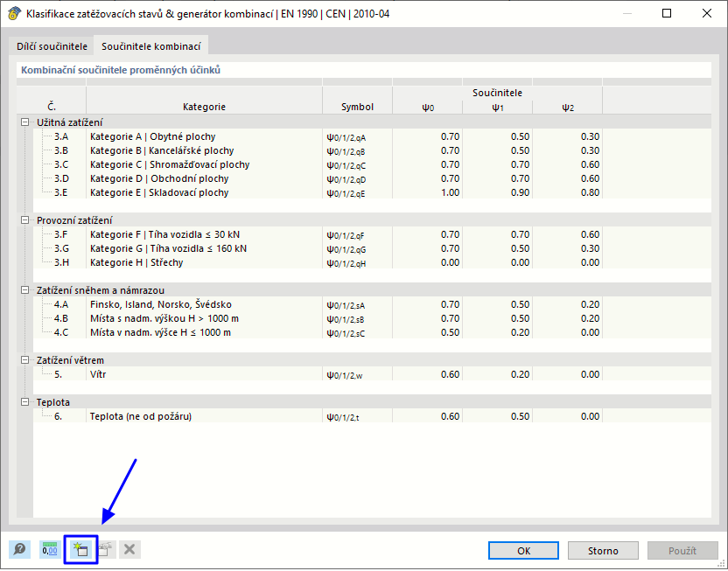Select row Kategorie H | Střechy
This screenshot has width=728, height=571.
[x=373, y=262]
